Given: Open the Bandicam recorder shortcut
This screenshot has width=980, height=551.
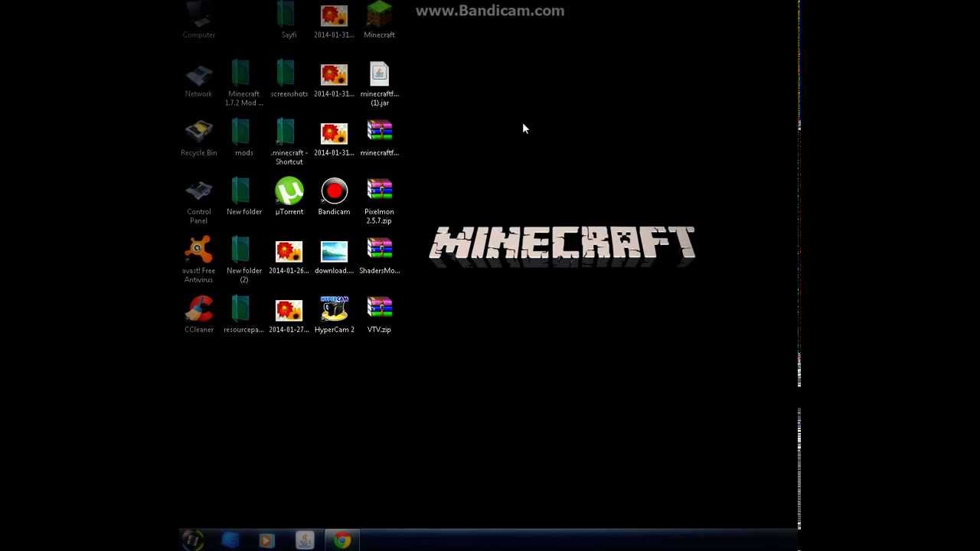Looking at the screenshot, I should coord(334,197).
